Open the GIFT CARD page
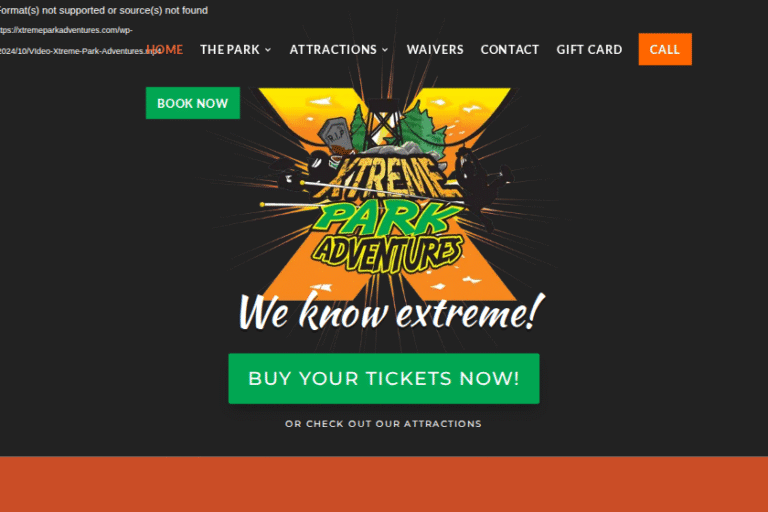The image size is (768, 512). pyautogui.click(x=589, y=49)
